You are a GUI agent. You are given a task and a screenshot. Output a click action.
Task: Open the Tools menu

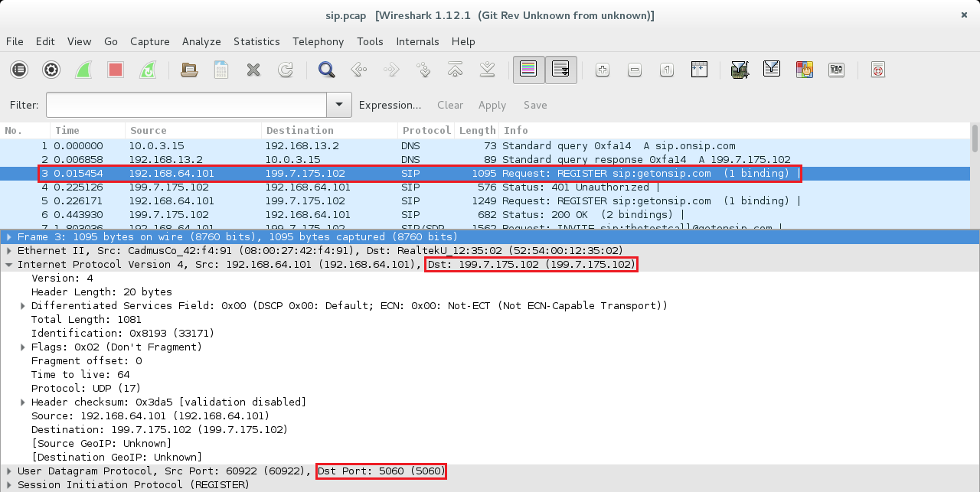coord(370,41)
